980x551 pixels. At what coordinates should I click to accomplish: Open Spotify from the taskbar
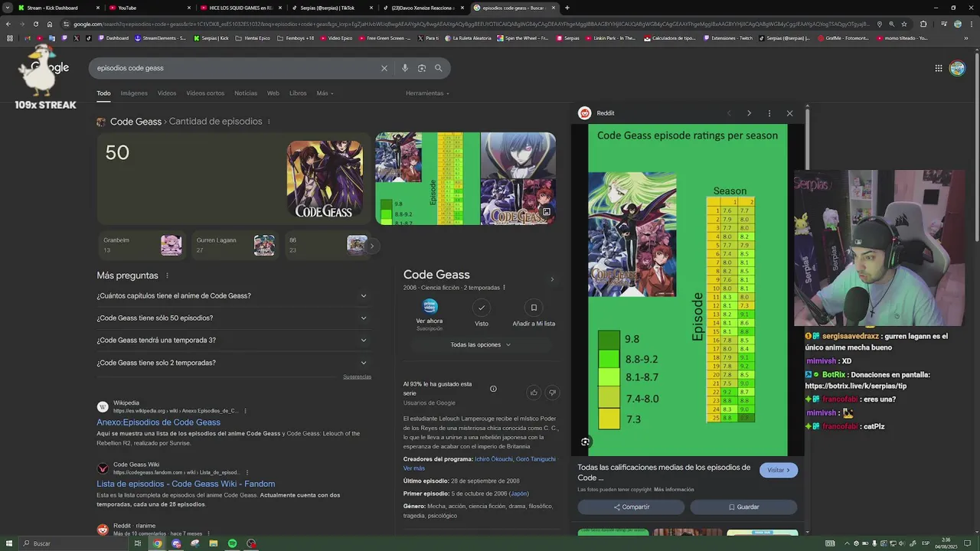point(232,543)
